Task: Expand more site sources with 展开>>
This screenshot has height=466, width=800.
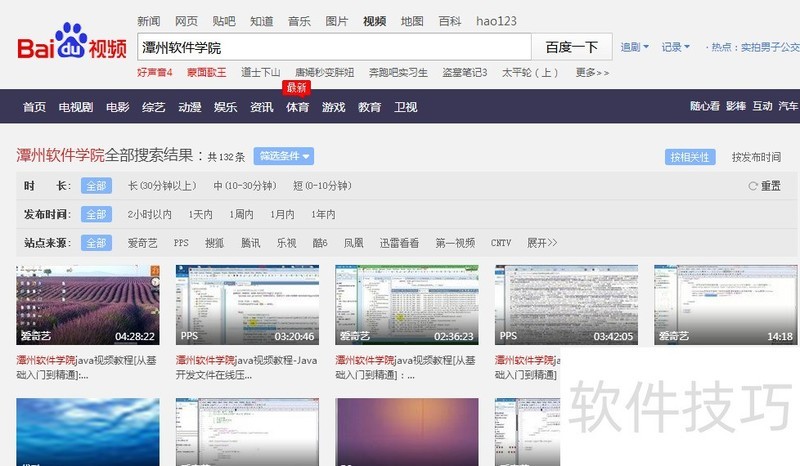Action: click(542, 243)
